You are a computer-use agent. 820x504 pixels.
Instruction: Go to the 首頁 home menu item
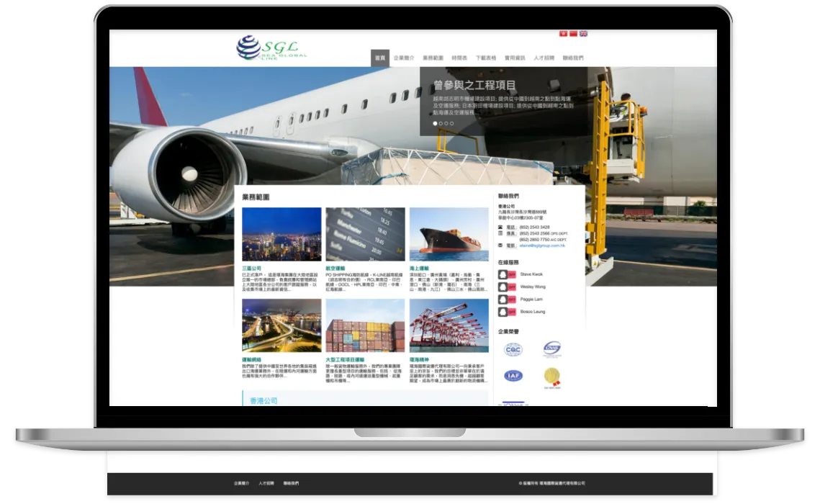click(x=380, y=58)
